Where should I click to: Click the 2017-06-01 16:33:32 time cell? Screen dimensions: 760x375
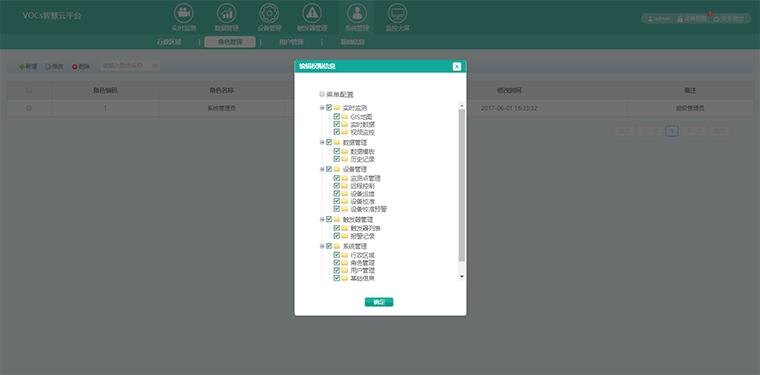(509, 108)
